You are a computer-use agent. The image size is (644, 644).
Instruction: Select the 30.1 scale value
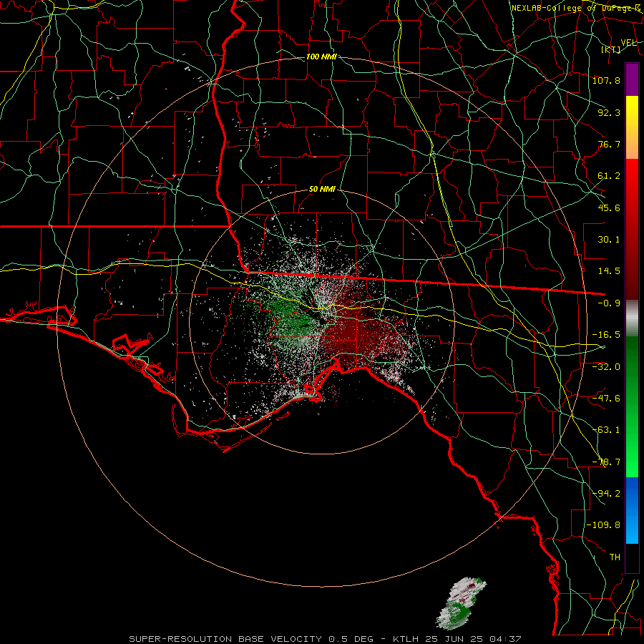[x=609, y=240]
